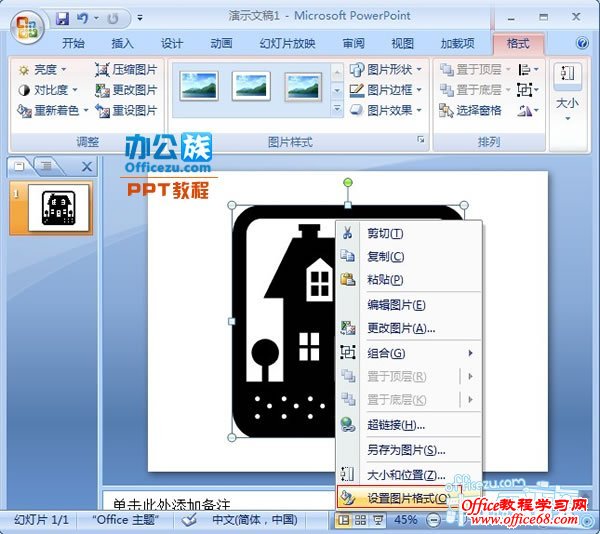Image resolution: width=600 pixels, height=534 pixels.
Task: Open the 开始 ribbon tab
Action: (73, 43)
